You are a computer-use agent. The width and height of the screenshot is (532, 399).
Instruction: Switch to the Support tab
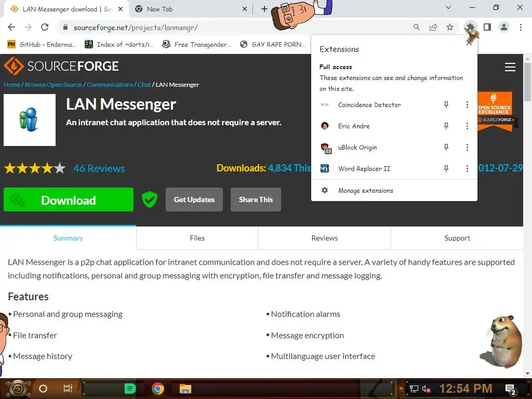click(457, 238)
